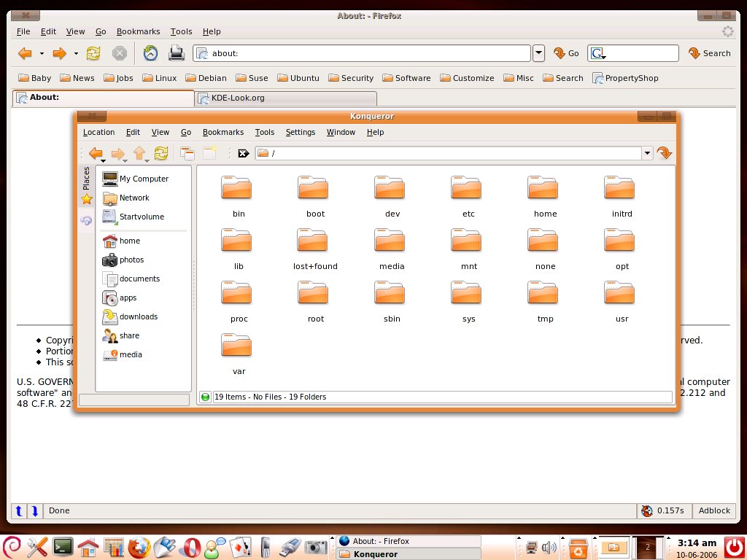Go forward in Konqueror

(117, 153)
